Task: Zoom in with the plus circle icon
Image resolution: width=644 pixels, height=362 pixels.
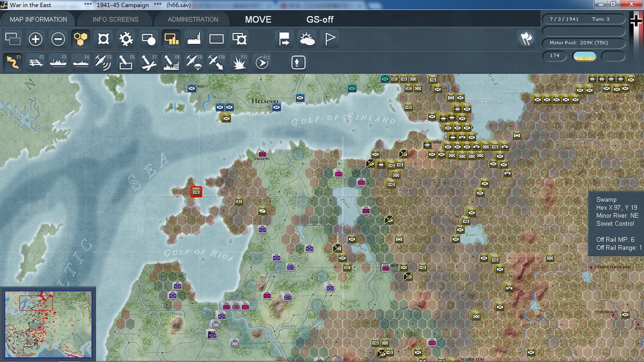Action: [x=35, y=39]
